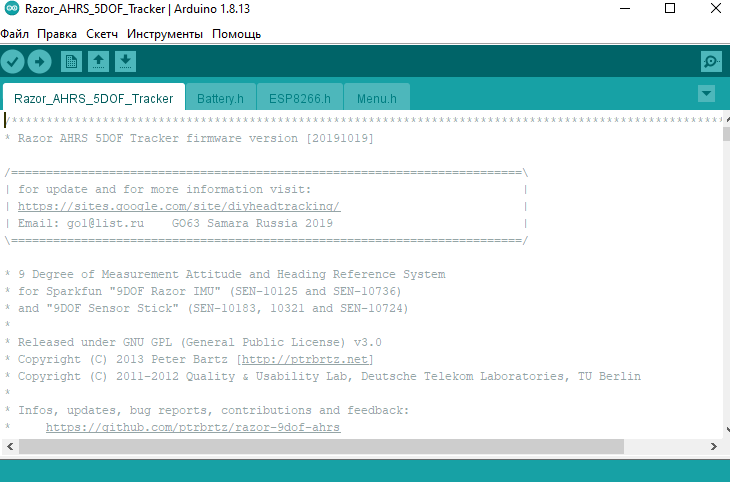Open the ptrbrtz.net link
This screenshot has height=482, width=730.
point(306,359)
